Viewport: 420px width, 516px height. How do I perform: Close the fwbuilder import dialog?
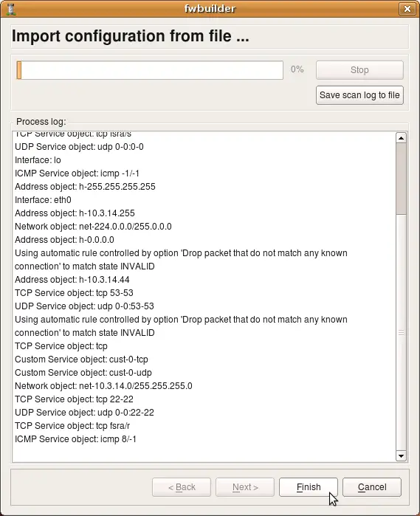tap(407, 9)
